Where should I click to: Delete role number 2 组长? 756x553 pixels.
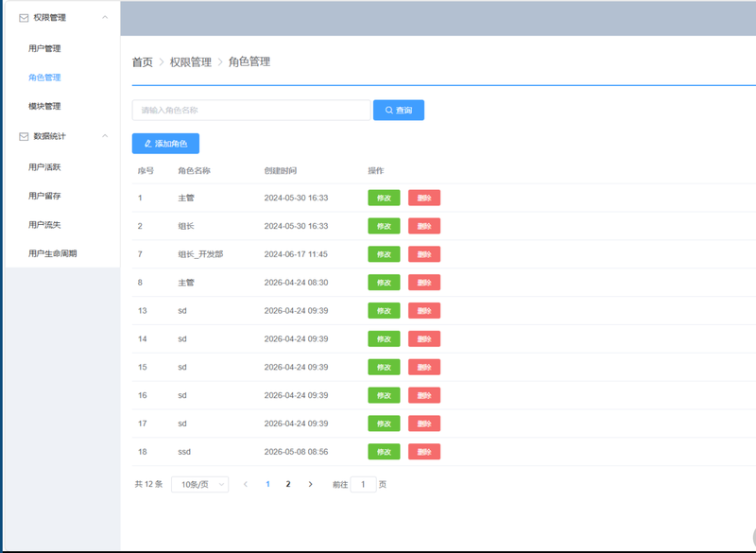coord(424,226)
